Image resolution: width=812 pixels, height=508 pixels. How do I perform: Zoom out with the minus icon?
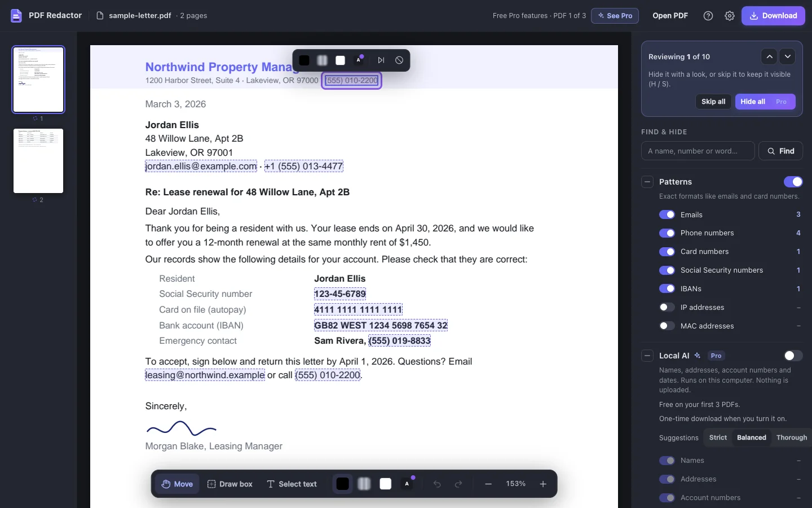[488, 484]
